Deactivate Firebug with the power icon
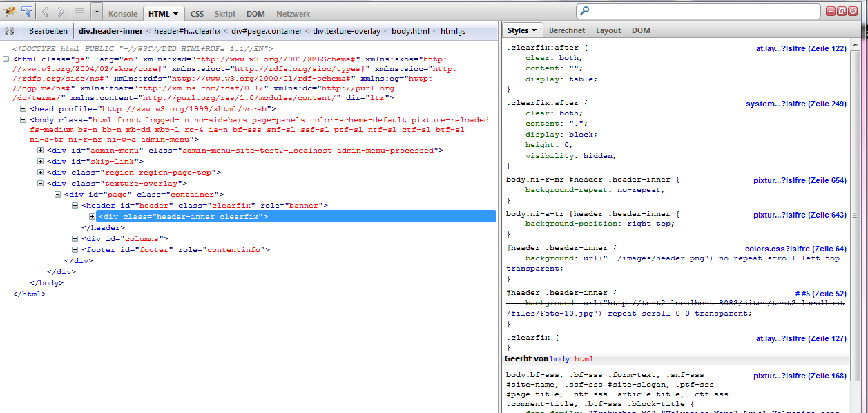This screenshot has height=413, width=868. tap(853, 10)
